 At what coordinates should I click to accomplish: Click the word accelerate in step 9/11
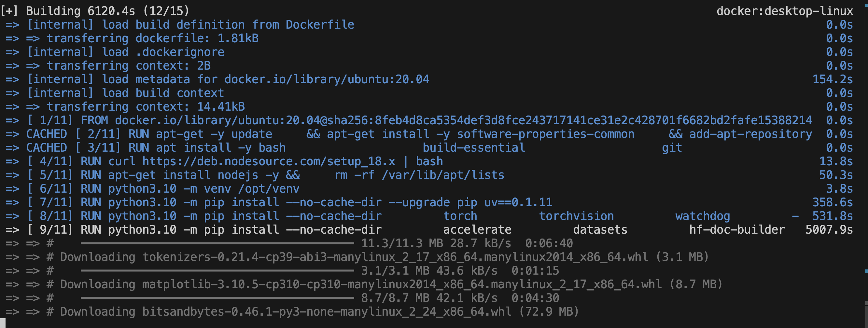point(477,230)
